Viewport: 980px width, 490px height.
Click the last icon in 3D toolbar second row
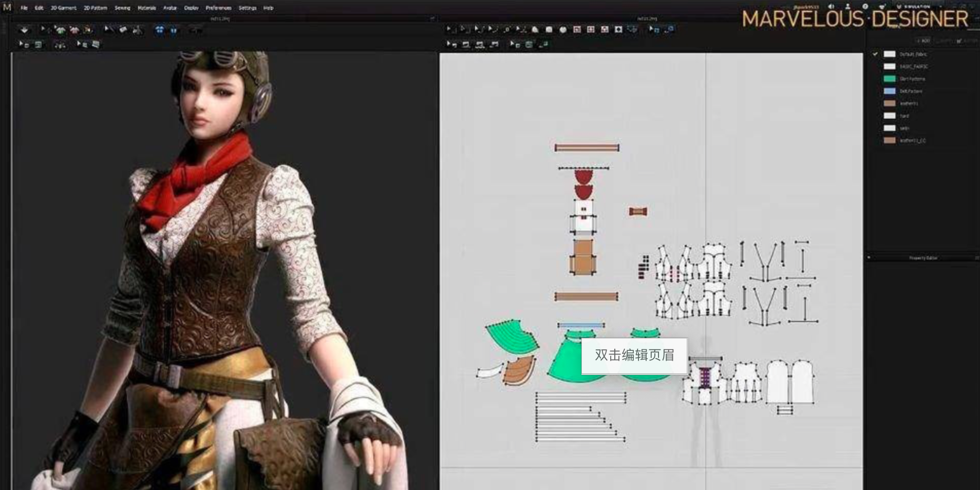coord(96,44)
